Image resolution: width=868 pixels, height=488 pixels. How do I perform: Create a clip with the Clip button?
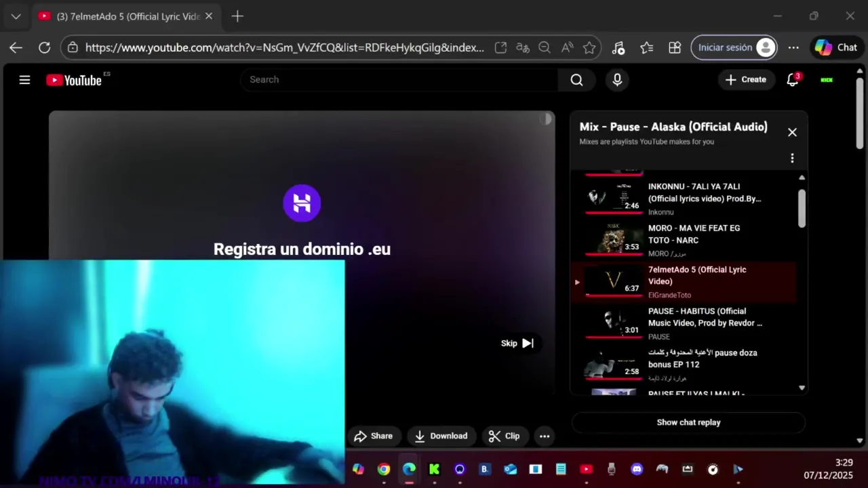[x=504, y=436]
